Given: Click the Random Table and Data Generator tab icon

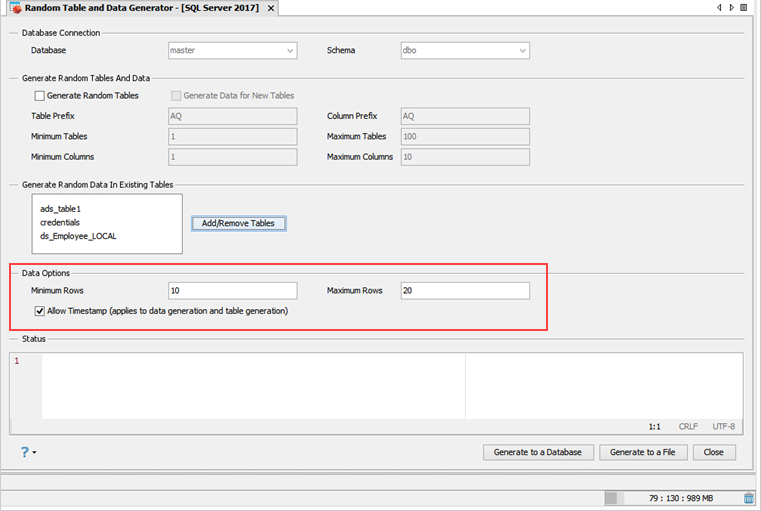Looking at the screenshot, I should (16, 8).
